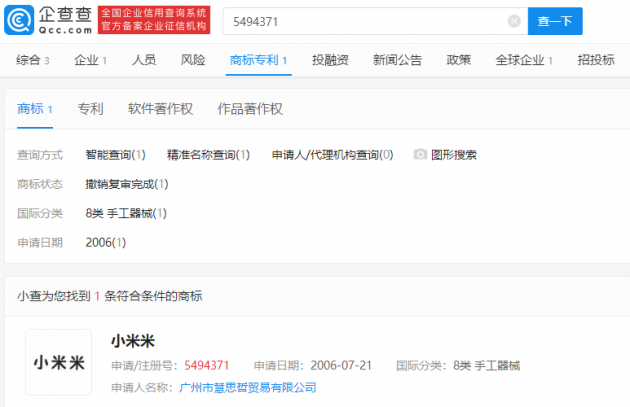Switch to the 专利 sub-tab
The height and width of the screenshot is (407, 630).
pos(90,109)
